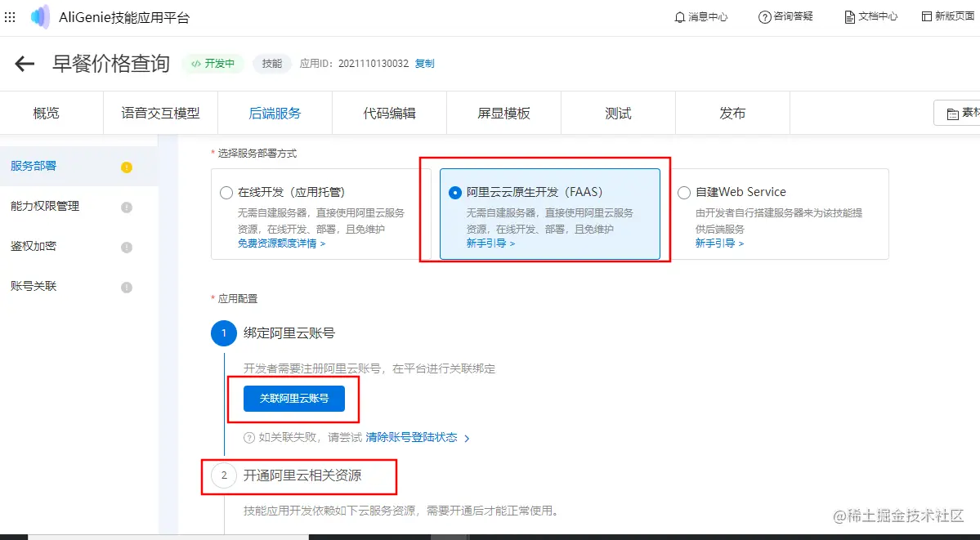This screenshot has width=980, height=540.
Task: Click the 选择服务部署方式 label
Action: pos(257,154)
